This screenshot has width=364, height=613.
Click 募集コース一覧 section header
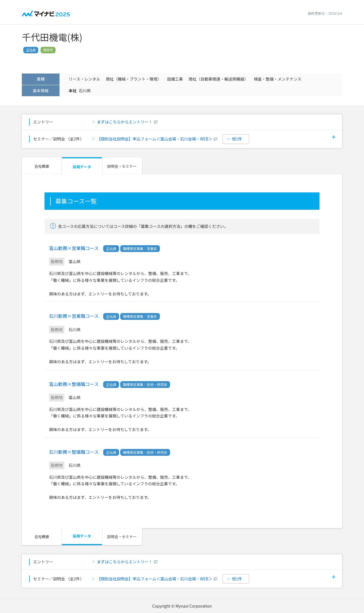click(x=182, y=201)
